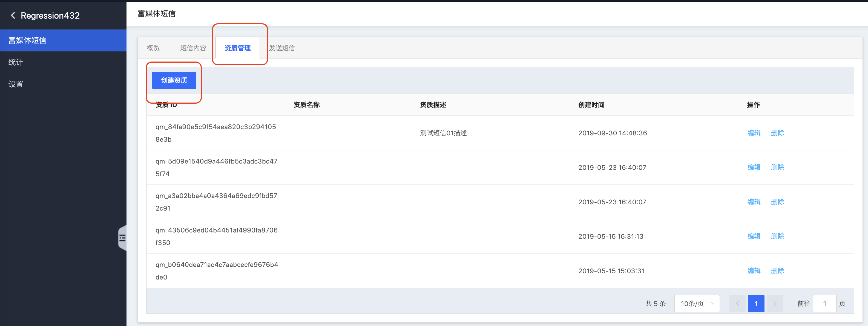The height and width of the screenshot is (326, 868).
Task: Click the 创建时间 column header
Action: (x=591, y=105)
